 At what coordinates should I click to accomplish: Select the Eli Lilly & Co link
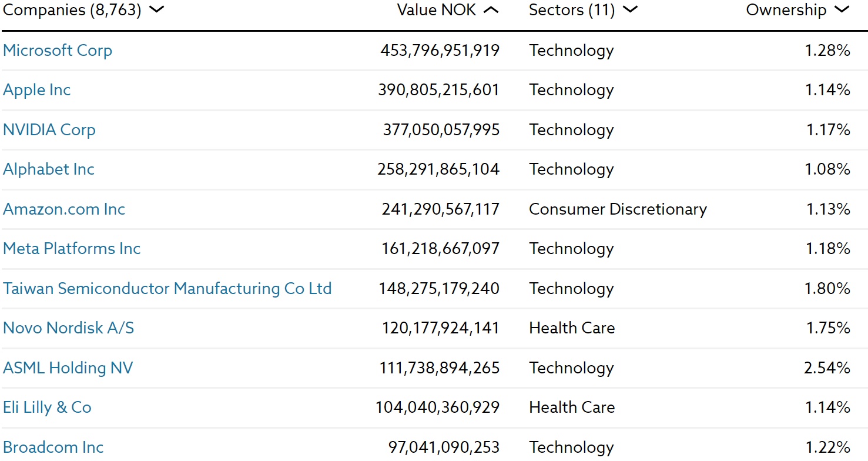[x=48, y=407]
